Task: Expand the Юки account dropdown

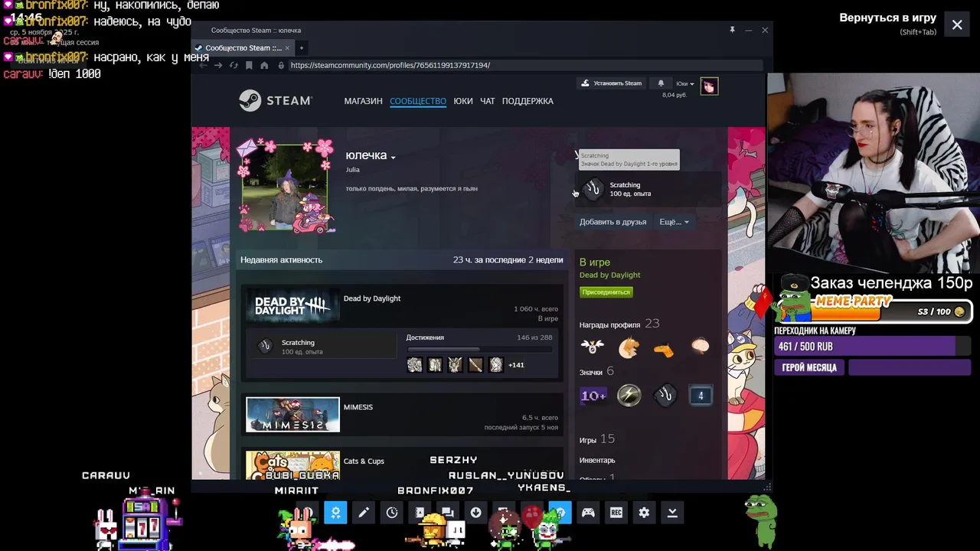Action: pos(685,83)
